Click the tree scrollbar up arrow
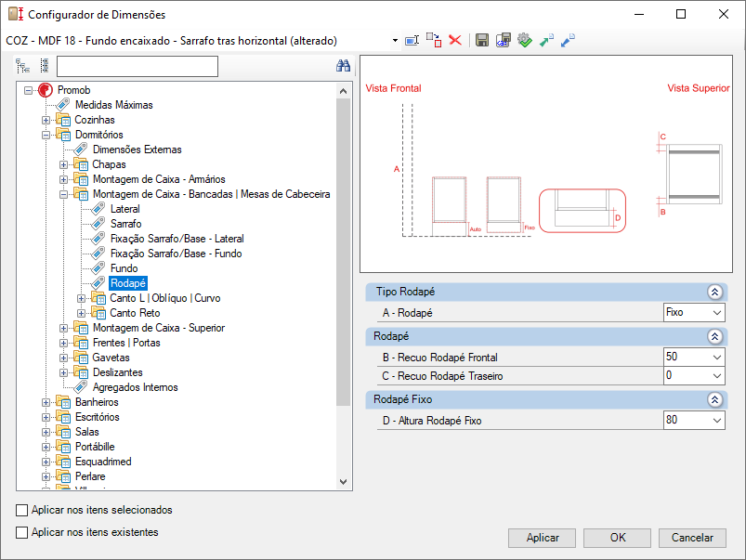Screen dimensions: 746x560 [343, 90]
